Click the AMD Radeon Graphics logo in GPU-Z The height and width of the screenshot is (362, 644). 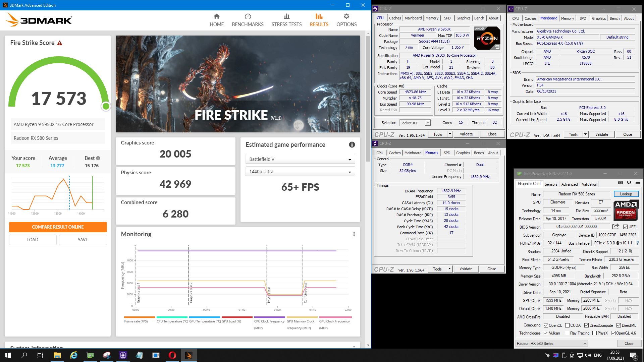pyautogui.click(x=626, y=210)
